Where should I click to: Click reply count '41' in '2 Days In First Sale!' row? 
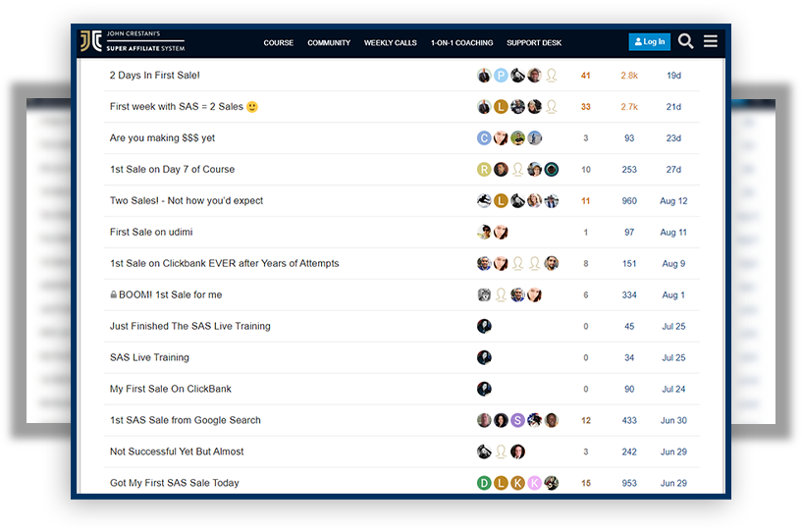click(586, 76)
